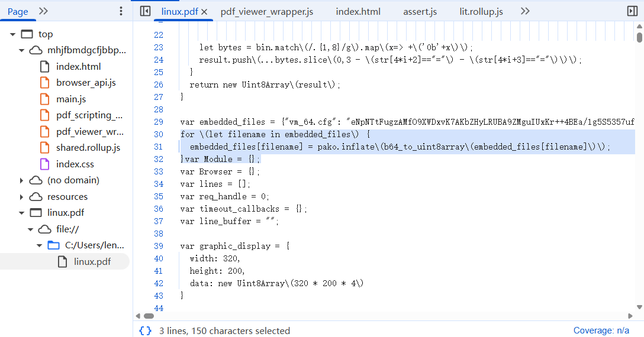Click the pdf_scripting file icon

tap(44, 115)
